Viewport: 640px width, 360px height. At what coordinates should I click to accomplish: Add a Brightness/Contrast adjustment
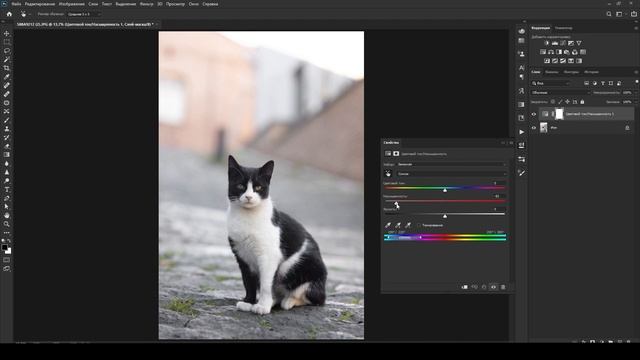tap(547, 43)
